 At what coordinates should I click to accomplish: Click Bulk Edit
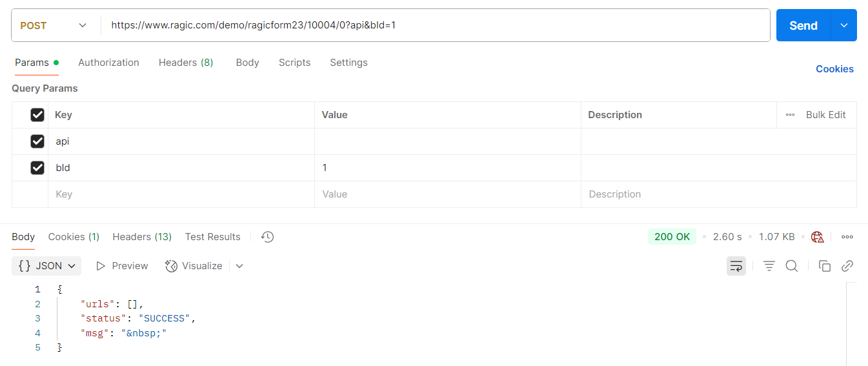click(x=825, y=115)
